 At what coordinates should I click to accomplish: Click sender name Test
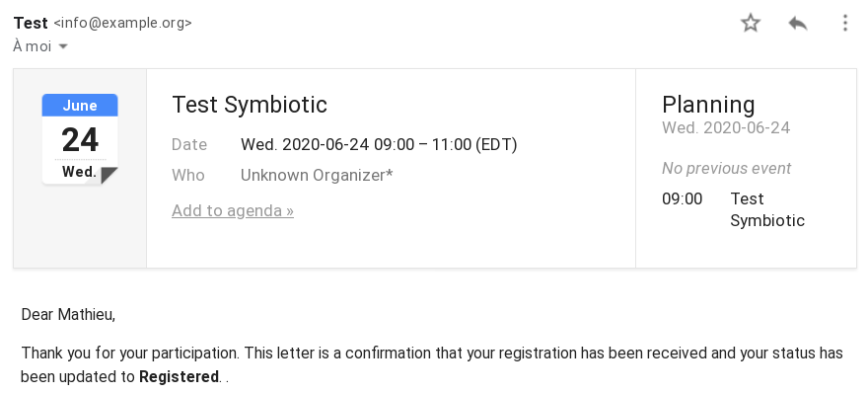pos(31,23)
